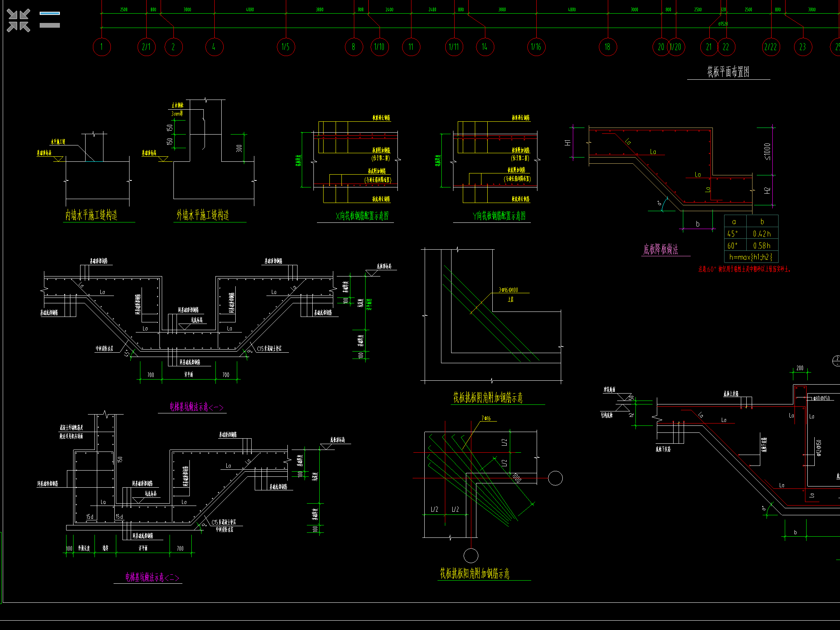Click the h=max{h1;h2} table row
The width and height of the screenshot is (840, 630).
coord(751,257)
